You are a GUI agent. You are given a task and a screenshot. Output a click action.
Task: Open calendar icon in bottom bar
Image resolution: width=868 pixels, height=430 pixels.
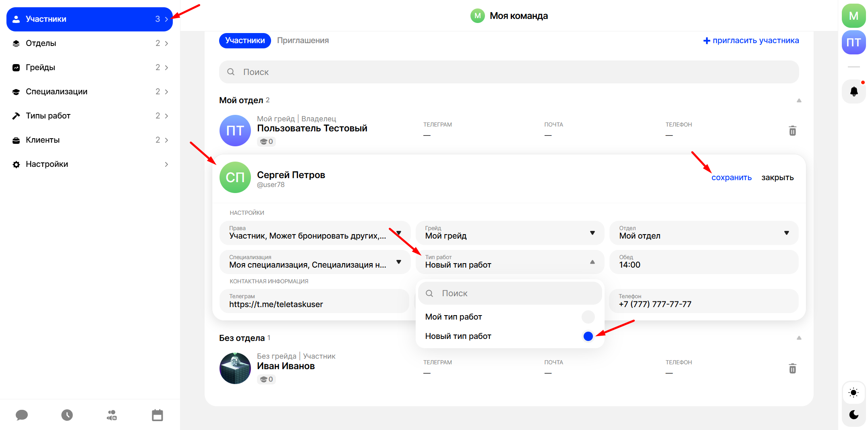pyautogui.click(x=157, y=415)
